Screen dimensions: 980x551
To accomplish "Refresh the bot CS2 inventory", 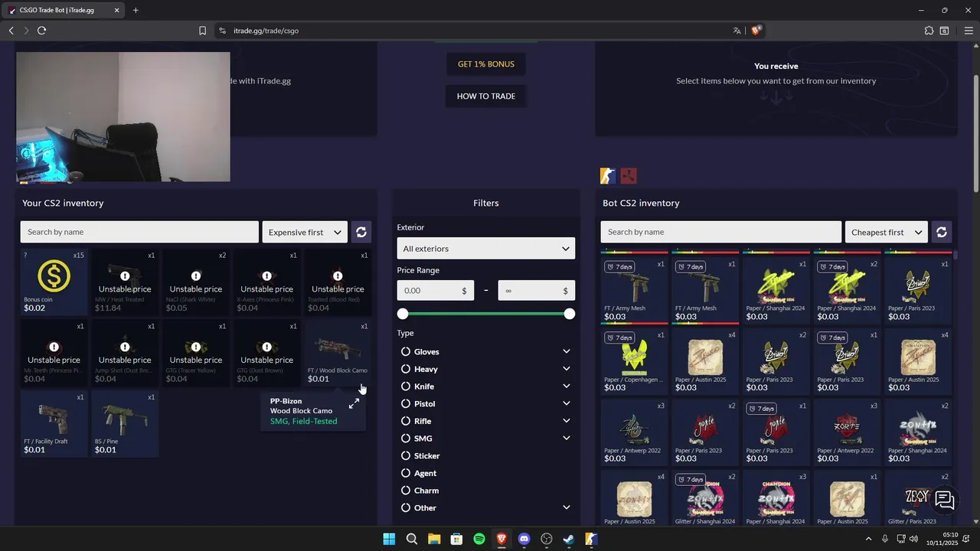I will (942, 232).
